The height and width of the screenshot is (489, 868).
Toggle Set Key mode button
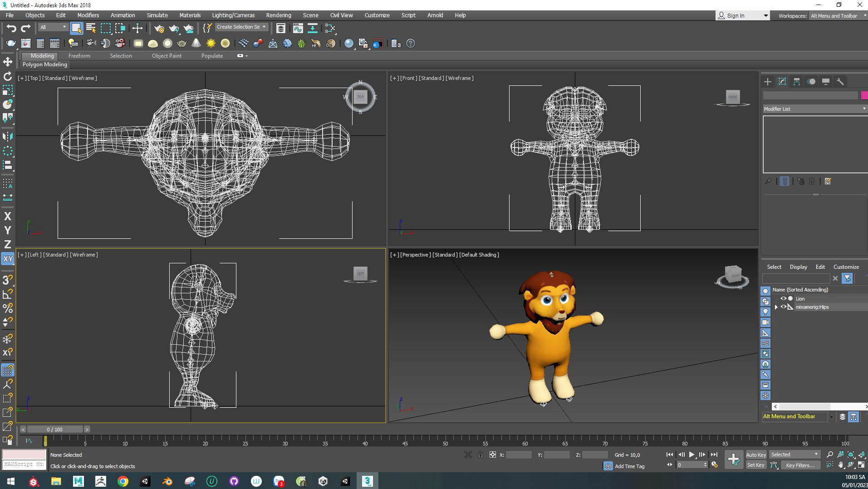755,465
